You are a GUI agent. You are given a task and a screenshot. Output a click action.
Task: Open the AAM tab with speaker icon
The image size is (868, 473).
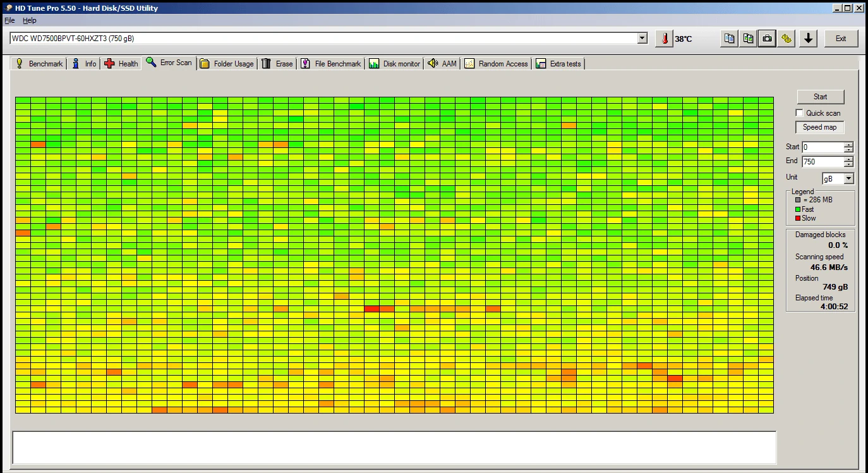(442, 63)
